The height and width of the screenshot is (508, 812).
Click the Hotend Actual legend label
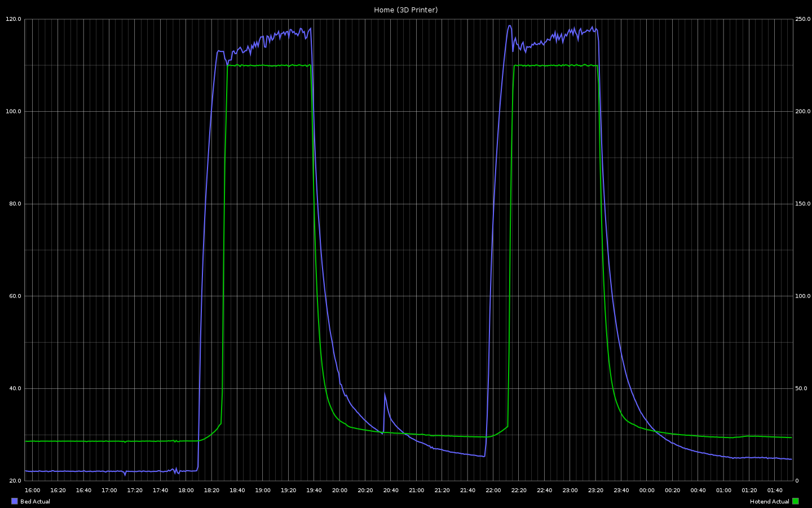pos(769,501)
